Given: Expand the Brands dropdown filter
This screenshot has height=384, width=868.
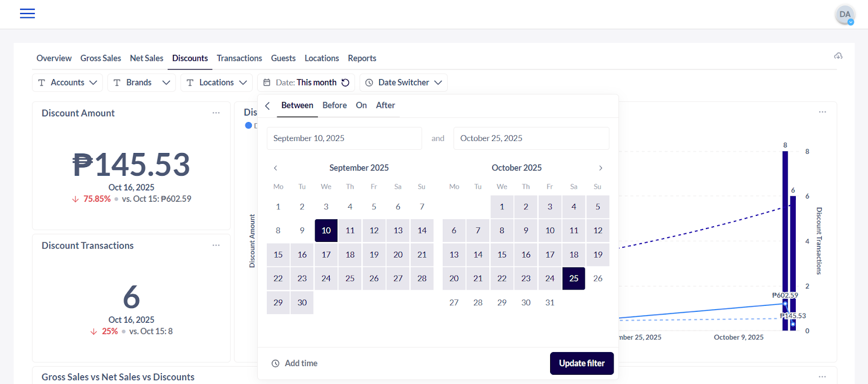Looking at the screenshot, I should 141,82.
